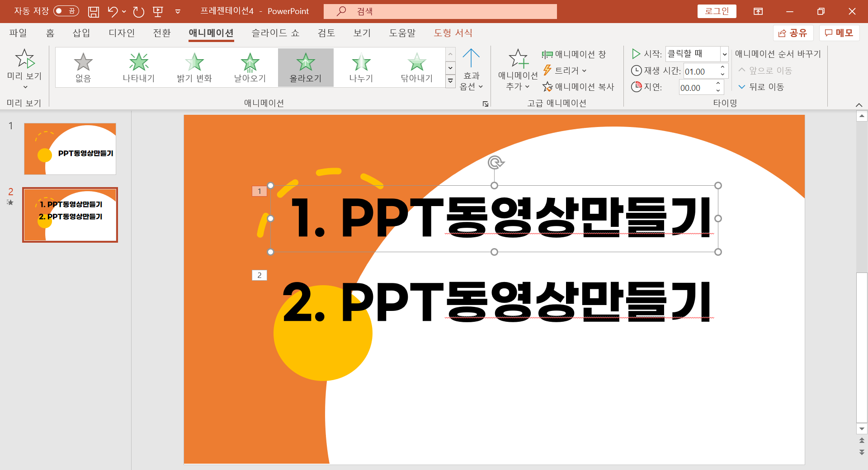The image size is (868, 470).
Task: Click the 로그인 sign-in button
Action: click(717, 11)
